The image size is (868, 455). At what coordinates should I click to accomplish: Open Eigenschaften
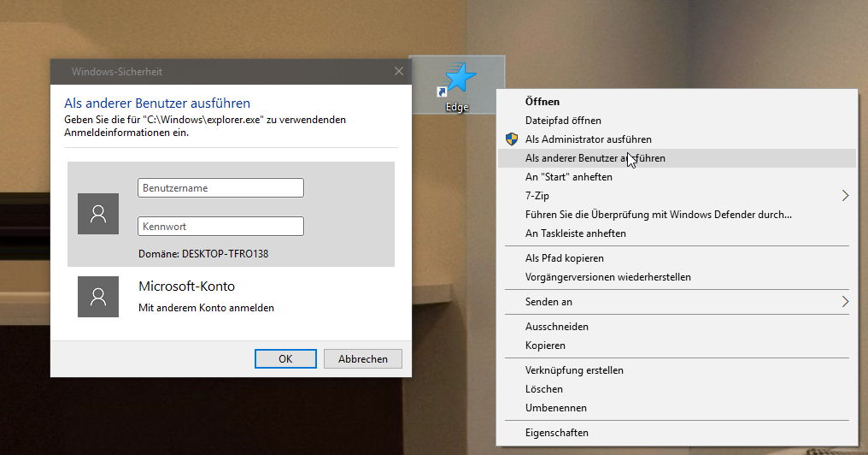point(677,433)
